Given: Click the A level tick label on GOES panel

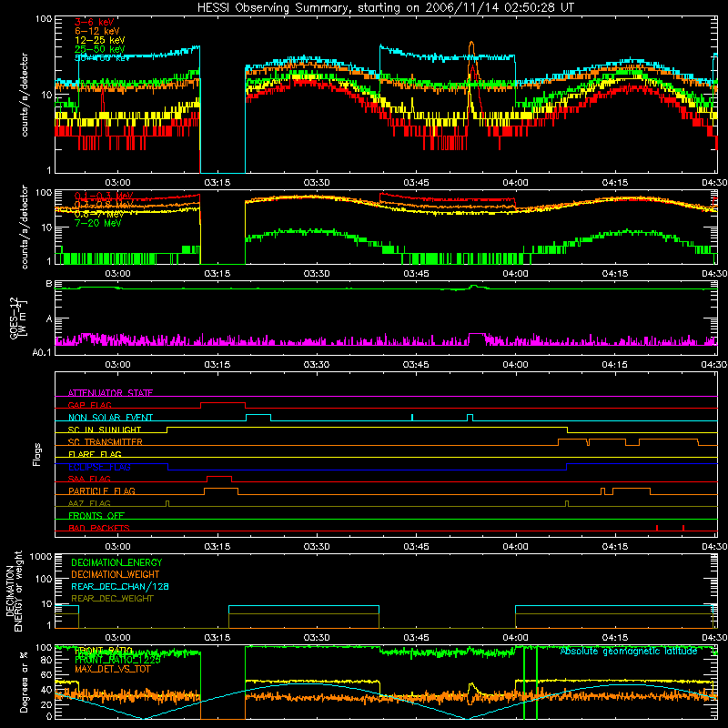Looking at the screenshot, I should click(x=49, y=319).
